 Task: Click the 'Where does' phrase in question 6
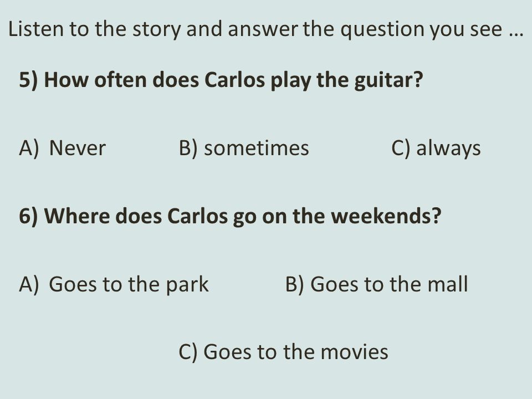pos(103,216)
